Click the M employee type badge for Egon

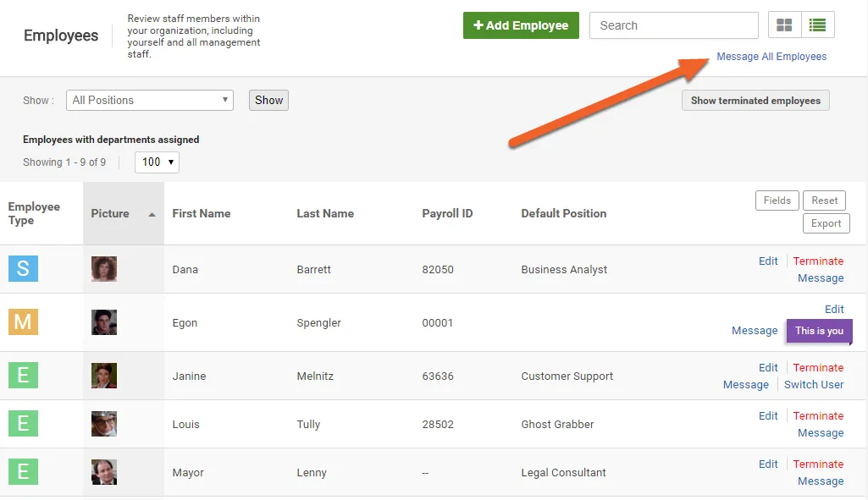point(23,321)
